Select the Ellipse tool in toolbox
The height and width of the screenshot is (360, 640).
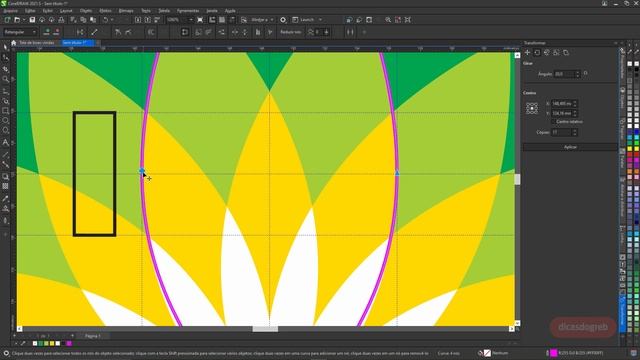tap(5, 121)
